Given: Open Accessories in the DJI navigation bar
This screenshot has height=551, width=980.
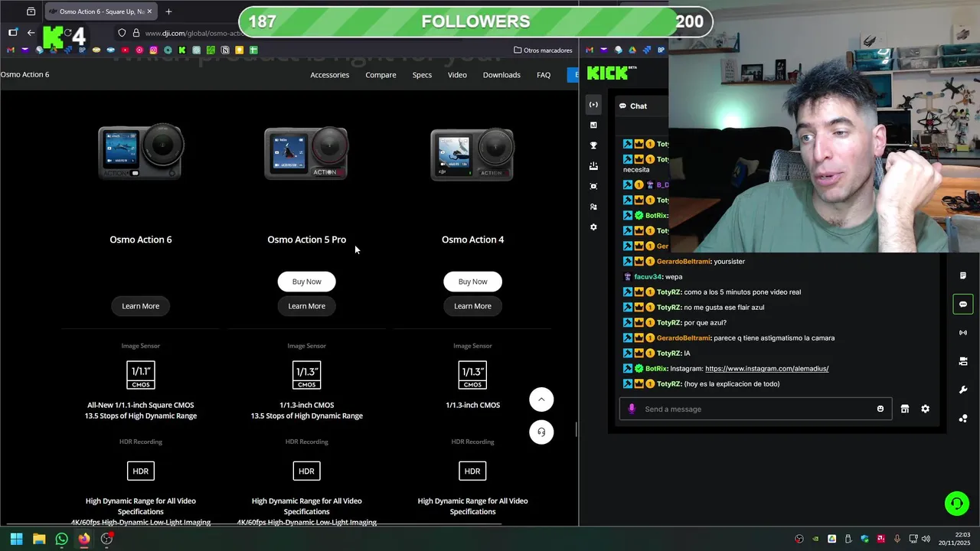Looking at the screenshot, I should coord(329,75).
